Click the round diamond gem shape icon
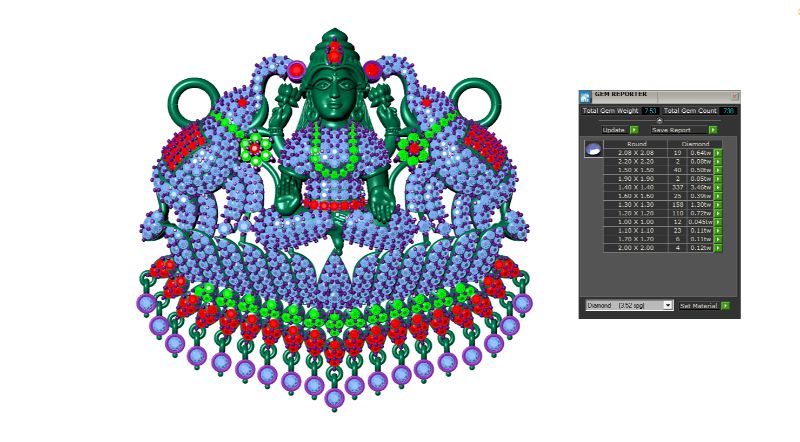 coord(592,149)
